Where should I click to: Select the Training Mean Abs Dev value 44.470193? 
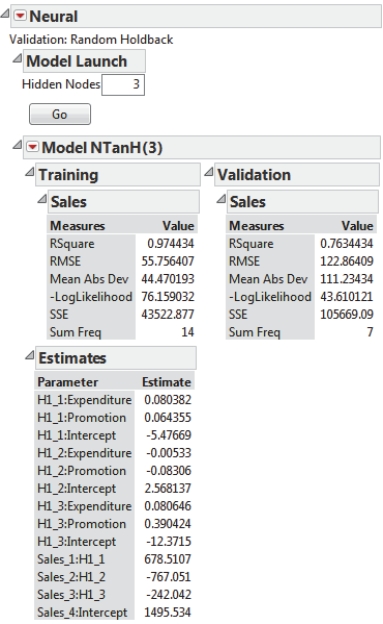pyautogui.click(x=168, y=279)
